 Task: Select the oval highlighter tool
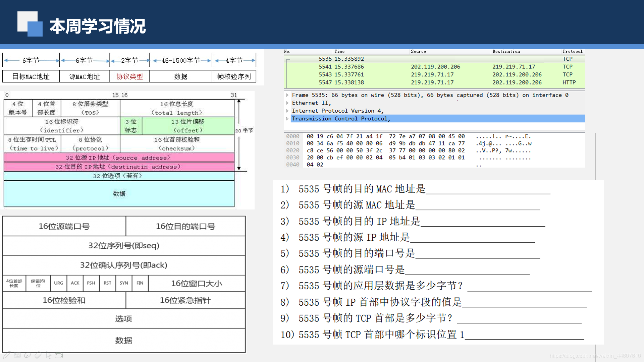(x=28, y=355)
